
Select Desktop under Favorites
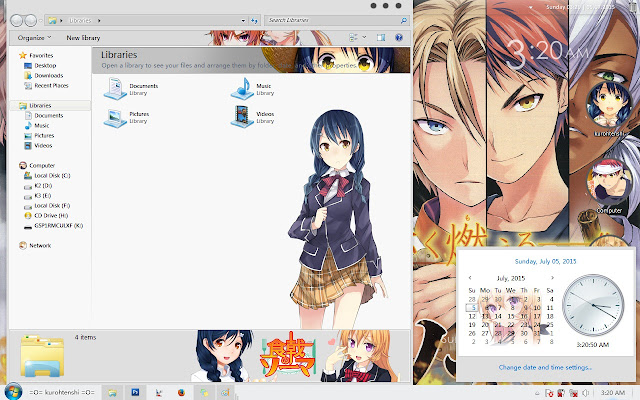pos(40,65)
